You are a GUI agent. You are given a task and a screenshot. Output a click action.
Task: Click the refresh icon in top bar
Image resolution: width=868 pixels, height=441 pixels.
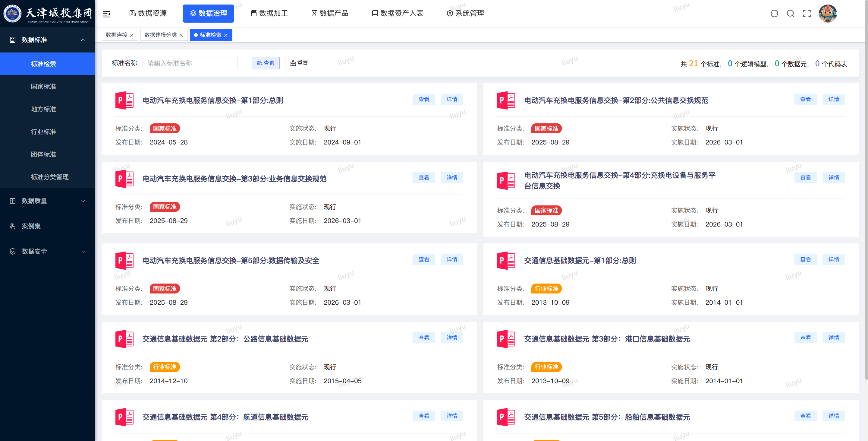[x=774, y=14]
